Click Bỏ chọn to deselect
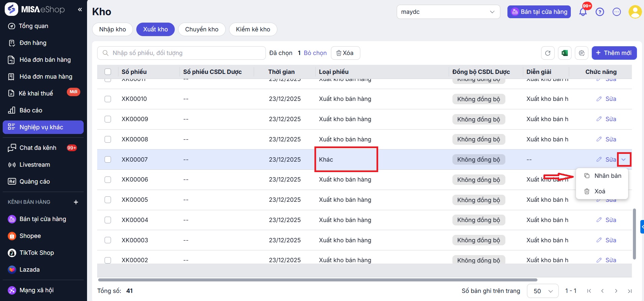 tap(315, 53)
